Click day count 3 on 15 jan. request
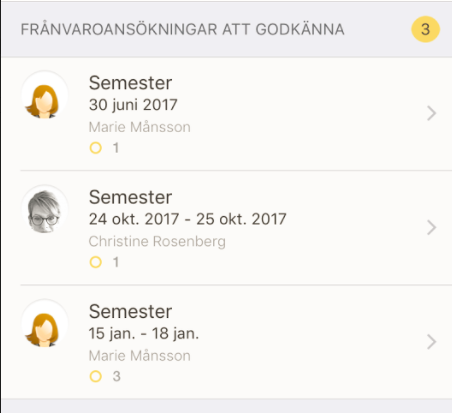The width and height of the screenshot is (452, 413). coord(116,376)
